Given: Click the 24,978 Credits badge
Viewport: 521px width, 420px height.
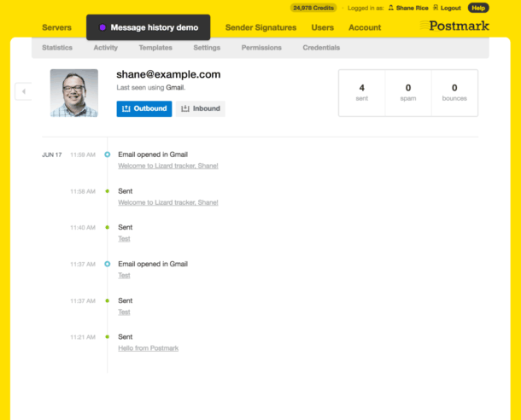Looking at the screenshot, I should coord(313,8).
